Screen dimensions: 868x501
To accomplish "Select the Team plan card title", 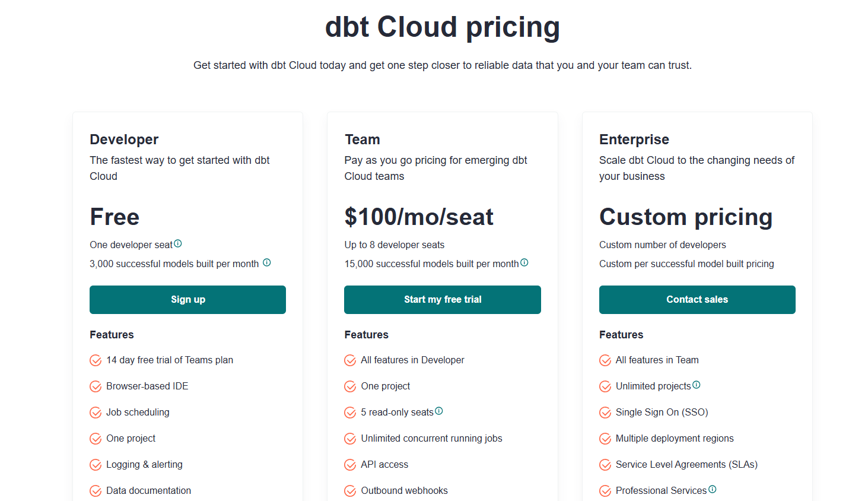I will [362, 139].
